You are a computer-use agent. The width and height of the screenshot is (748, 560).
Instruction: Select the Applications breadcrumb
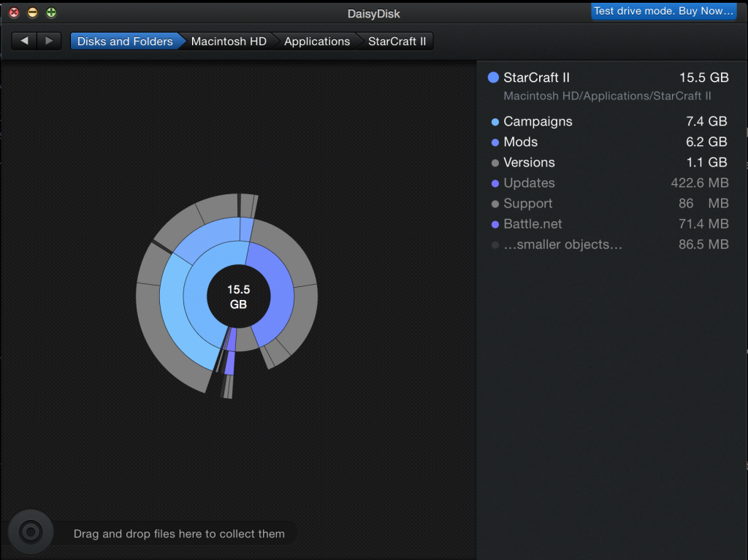pyautogui.click(x=317, y=41)
